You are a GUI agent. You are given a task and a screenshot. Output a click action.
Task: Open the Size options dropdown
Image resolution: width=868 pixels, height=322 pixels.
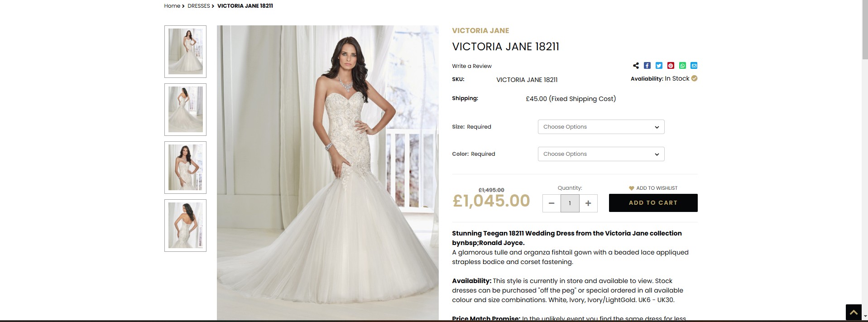pos(601,127)
